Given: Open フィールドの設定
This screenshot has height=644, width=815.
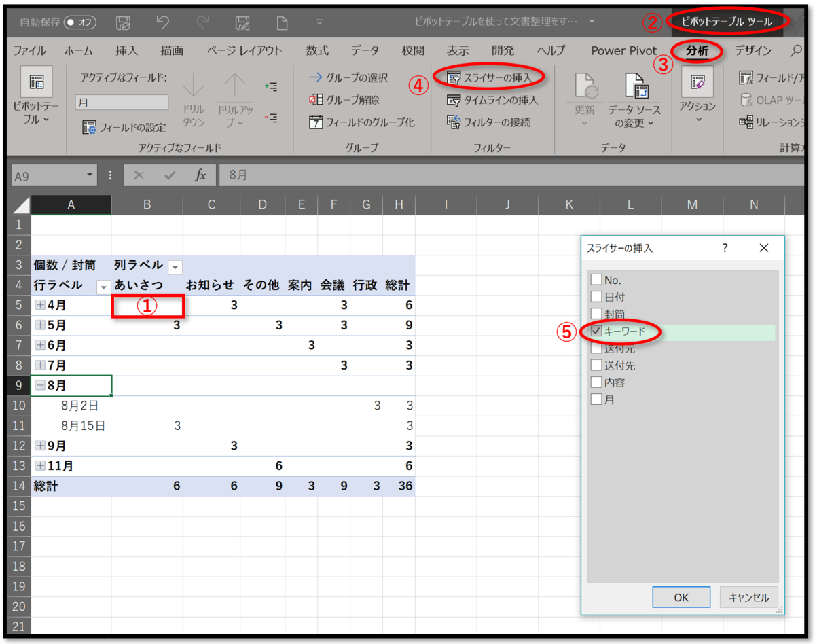Looking at the screenshot, I should [x=124, y=127].
